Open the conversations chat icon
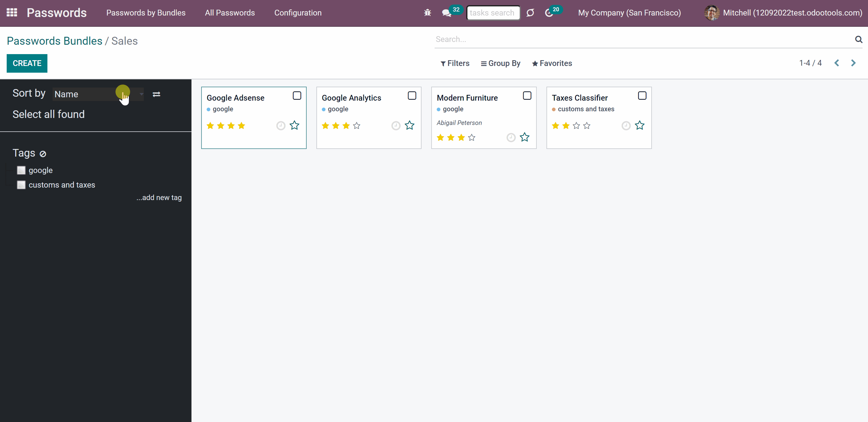This screenshot has height=422, width=868. (x=446, y=13)
